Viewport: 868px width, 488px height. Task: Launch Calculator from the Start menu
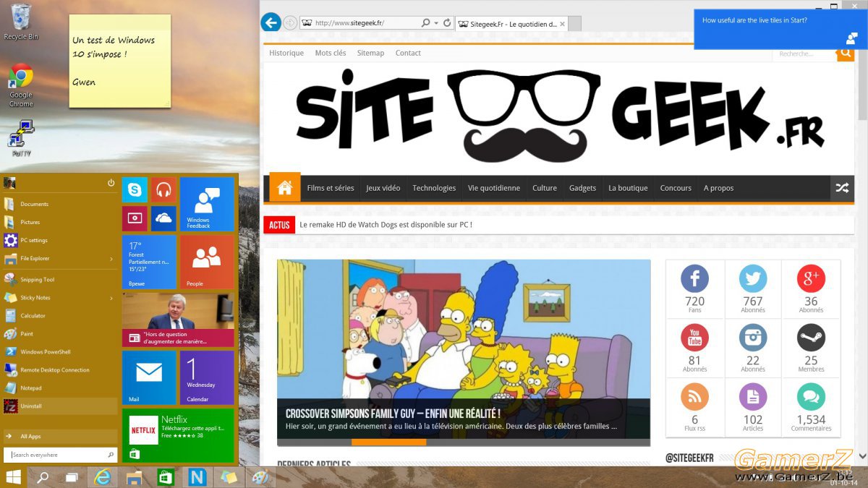click(x=60, y=316)
